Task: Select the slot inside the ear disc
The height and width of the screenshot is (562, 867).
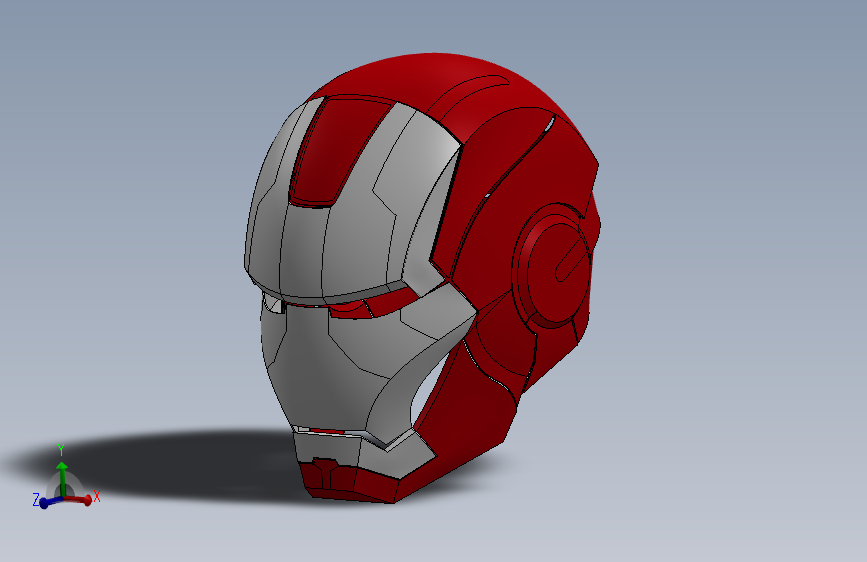Action: click(572, 259)
